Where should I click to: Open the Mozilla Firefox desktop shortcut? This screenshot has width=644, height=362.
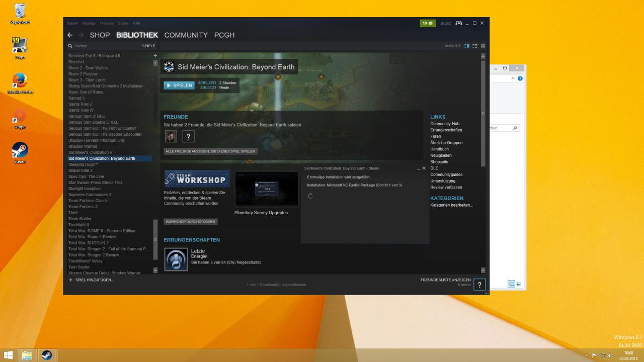click(x=20, y=83)
